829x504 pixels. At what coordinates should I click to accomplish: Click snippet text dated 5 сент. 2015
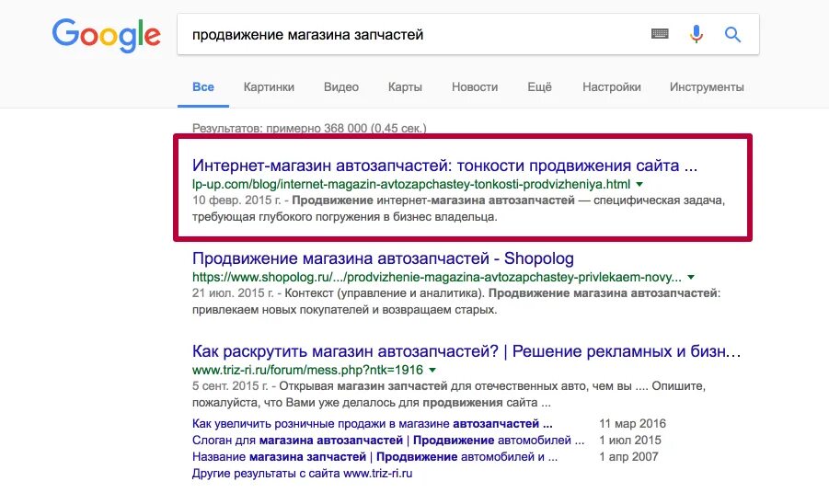click(449, 395)
